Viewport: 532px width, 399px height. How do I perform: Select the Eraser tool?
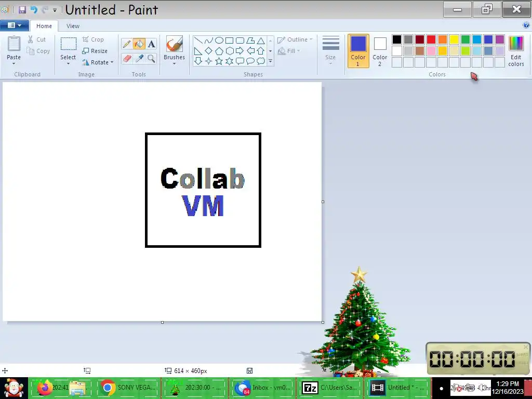[127, 58]
